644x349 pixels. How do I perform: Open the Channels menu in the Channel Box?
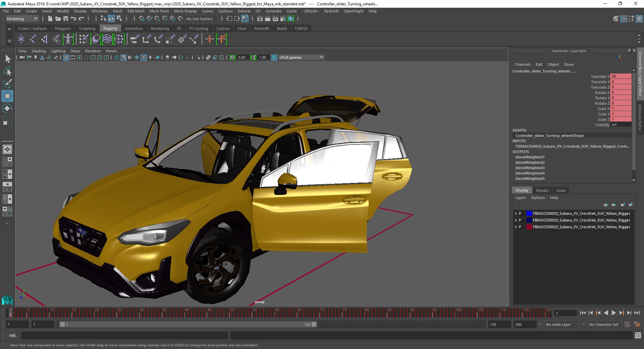[x=522, y=64]
